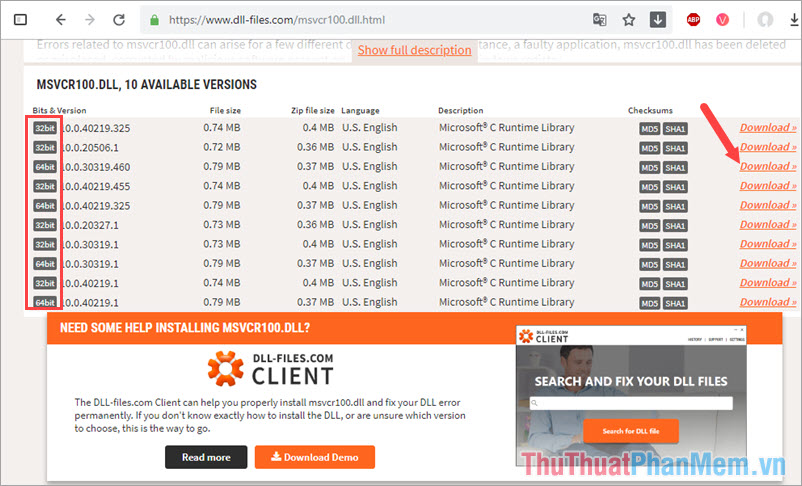Image resolution: width=802 pixels, height=486 pixels.
Task: Click heading MSVCR100.DLL, 10 AVAILABLE VERSIONS
Action: click(x=146, y=84)
